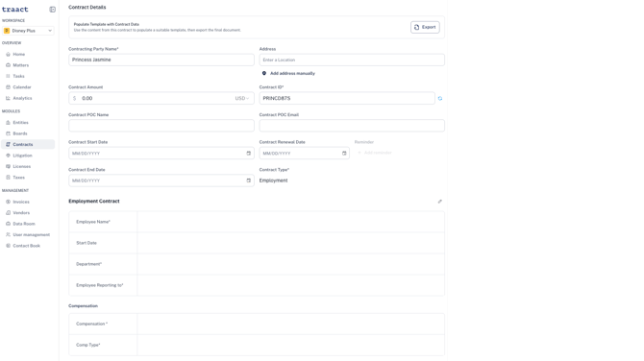Edit the Contract ID field
Viewport: 644px width, 361px height.
point(347,99)
